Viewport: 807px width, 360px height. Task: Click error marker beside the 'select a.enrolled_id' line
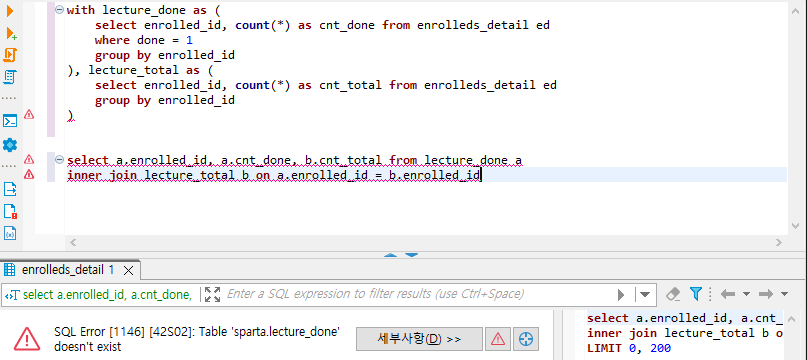(29, 159)
